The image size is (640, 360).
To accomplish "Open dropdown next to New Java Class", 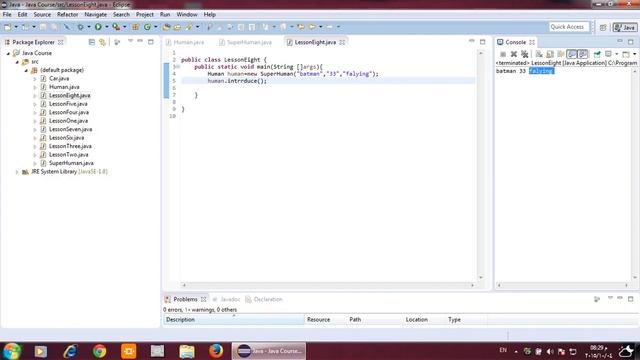I will (156, 27).
